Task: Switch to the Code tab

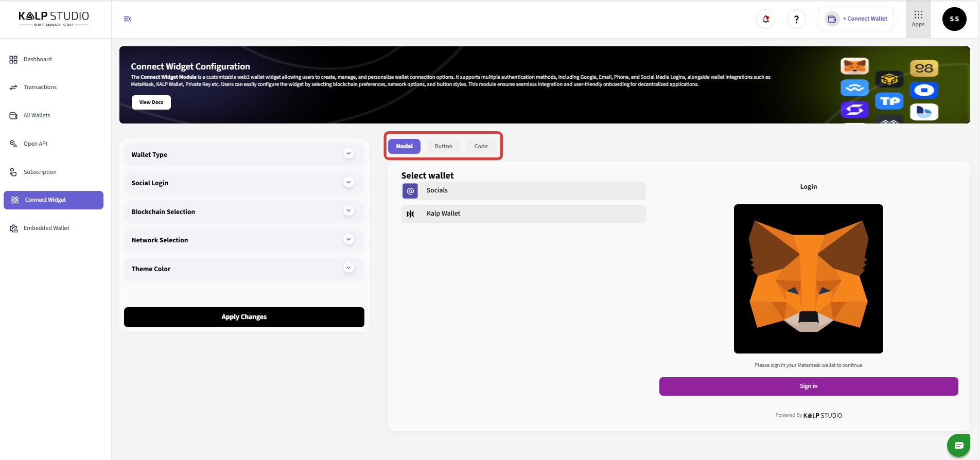Action: 481,147
